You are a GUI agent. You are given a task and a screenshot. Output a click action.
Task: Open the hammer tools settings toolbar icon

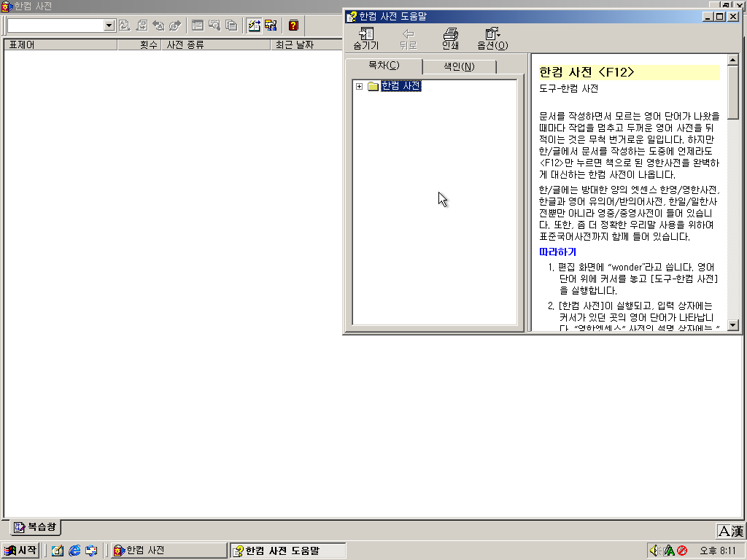coord(271,26)
